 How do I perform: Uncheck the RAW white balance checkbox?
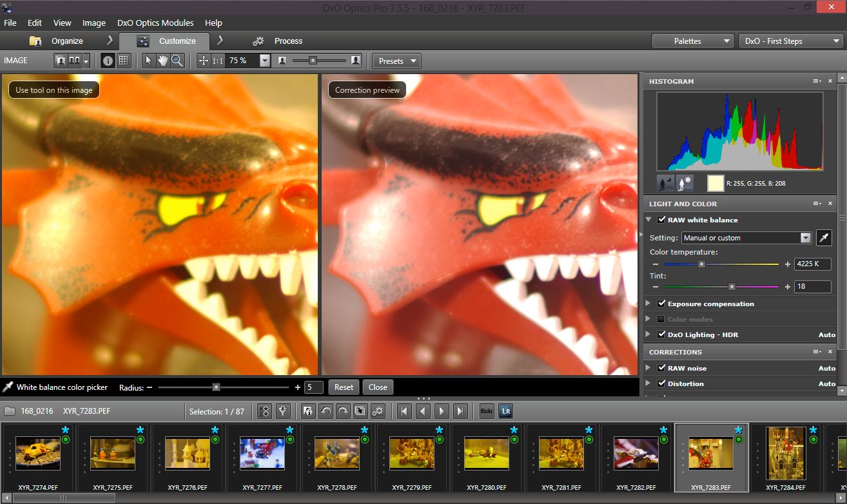[x=661, y=220]
